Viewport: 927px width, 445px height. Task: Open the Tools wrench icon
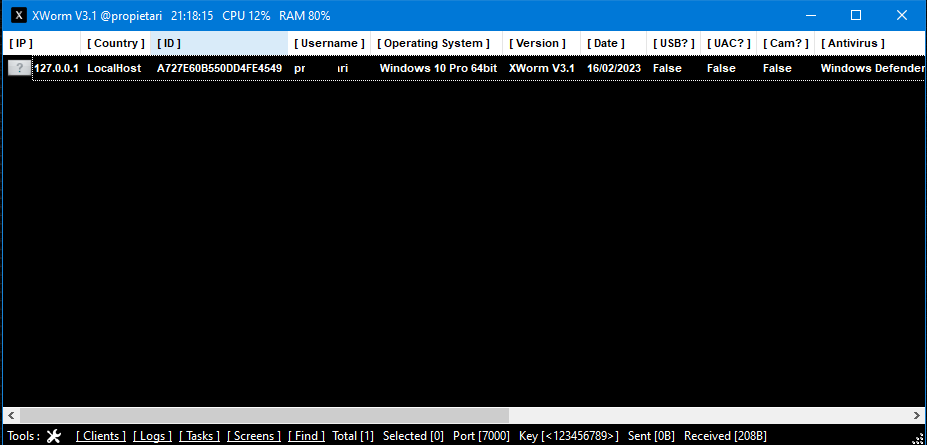[x=54, y=436]
